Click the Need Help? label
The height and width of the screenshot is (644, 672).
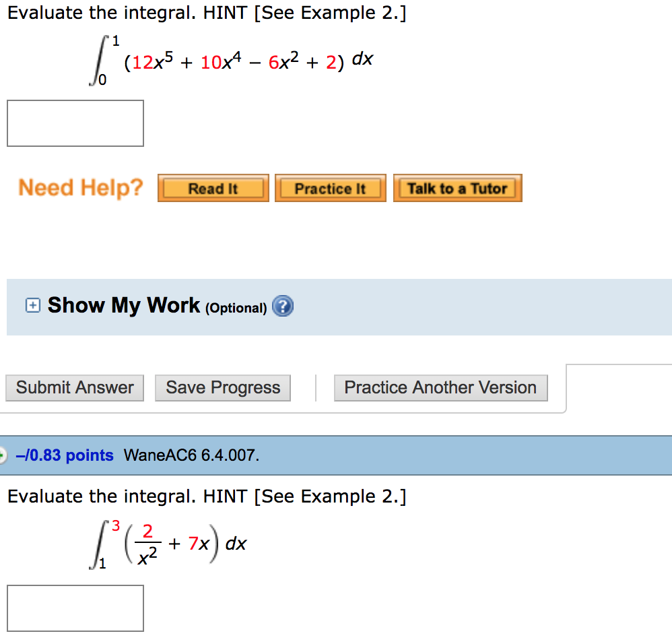[80, 187]
